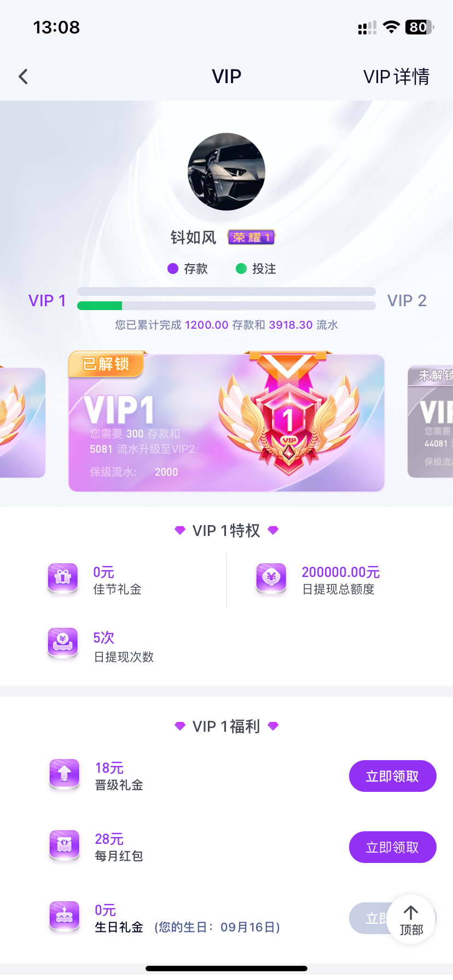The width and height of the screenshot is (453, 980).
Task: Tap the back arrow icon
Action: click(x=23, y=77)
